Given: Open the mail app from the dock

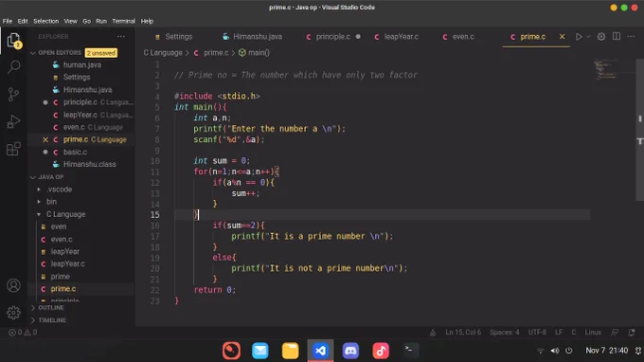Looking at the screenshot, I should (260, 351).
